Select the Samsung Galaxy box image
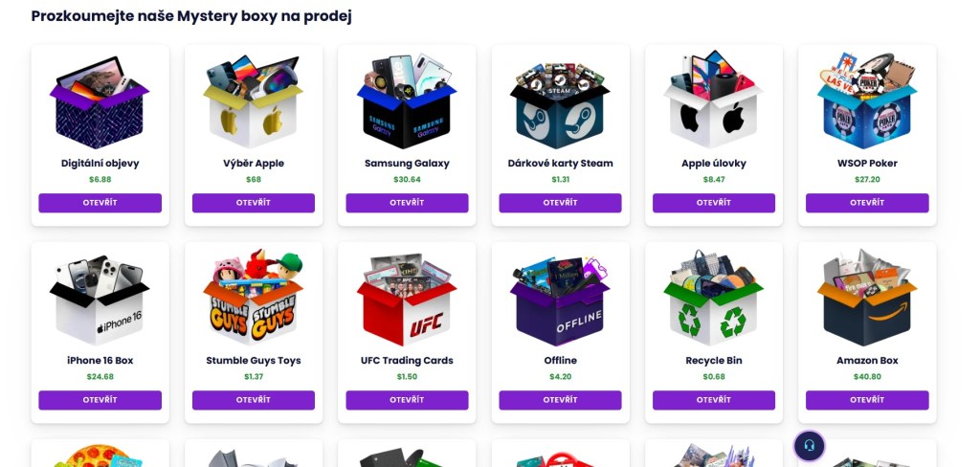Viewport: 980px width, 467px height. click(x=407, y=100)
